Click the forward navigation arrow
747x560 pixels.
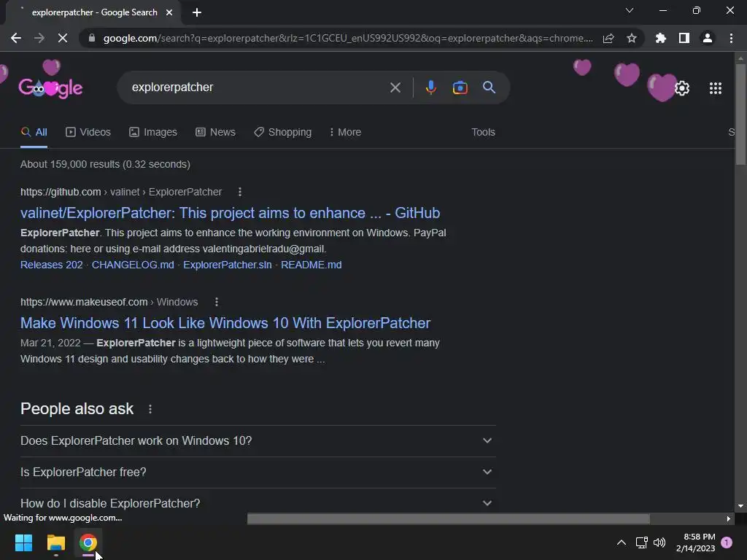tap(39, 38)
